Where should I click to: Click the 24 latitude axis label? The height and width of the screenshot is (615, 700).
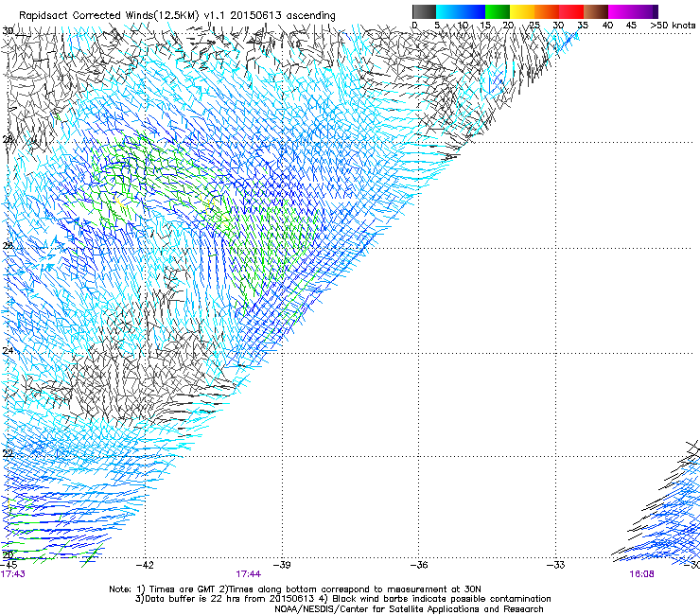point(8,351)
